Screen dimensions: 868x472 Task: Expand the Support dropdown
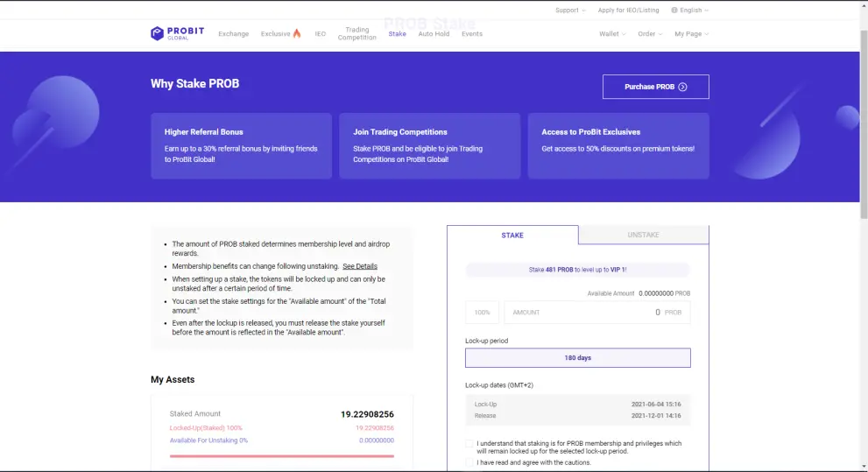point(570,10)
